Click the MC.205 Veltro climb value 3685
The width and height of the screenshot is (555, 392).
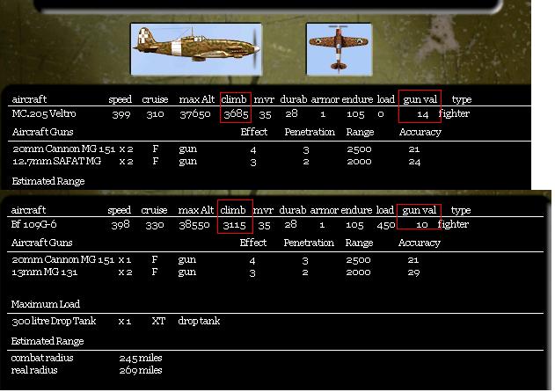[x=236, y=114]
